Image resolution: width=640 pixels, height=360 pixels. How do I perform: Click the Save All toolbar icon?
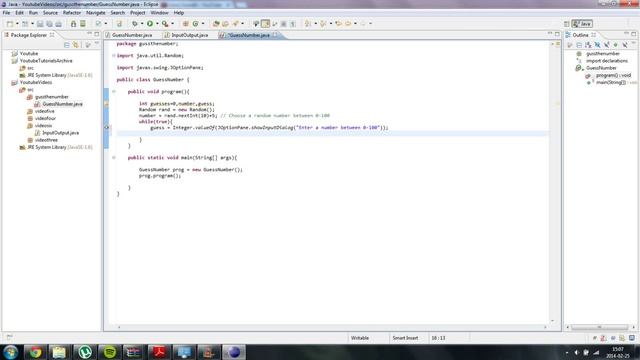tap(49, 24)
